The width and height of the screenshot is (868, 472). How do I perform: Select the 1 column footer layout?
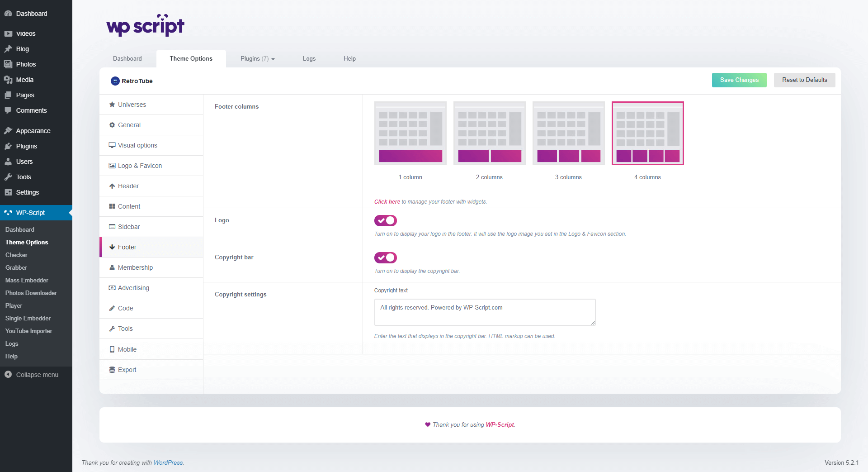pos(410,133)
